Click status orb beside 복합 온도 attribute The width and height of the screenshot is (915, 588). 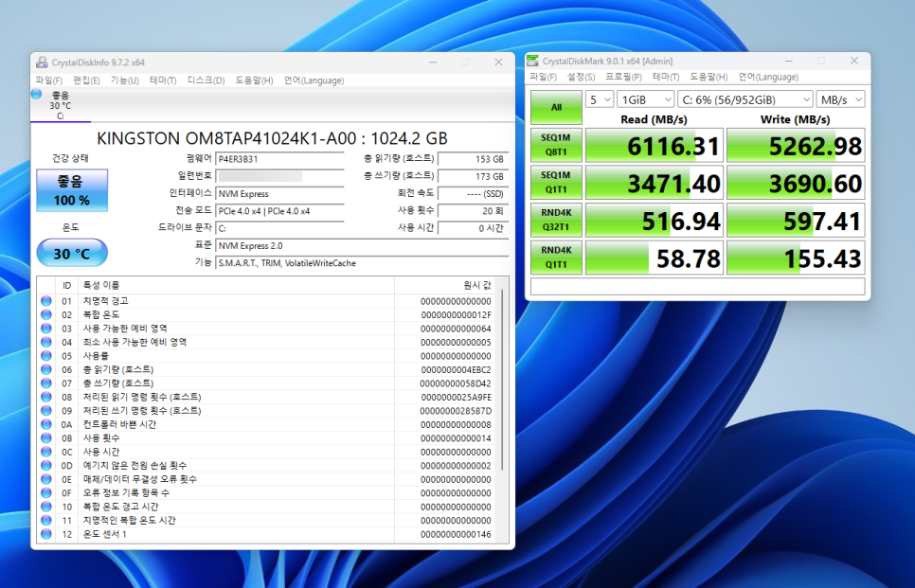(46, 314)
